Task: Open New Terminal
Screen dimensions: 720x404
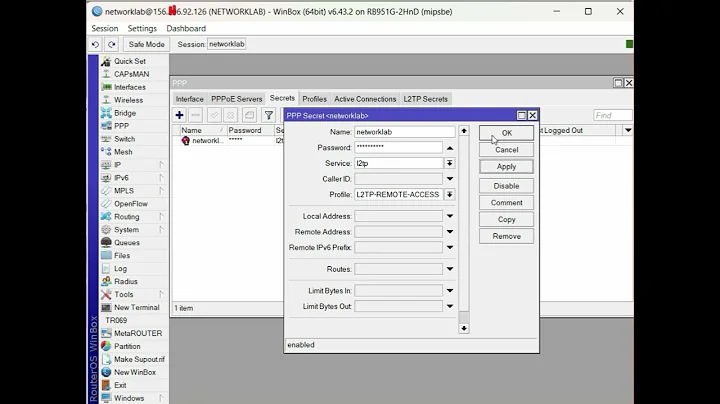Action: point(136,307)
